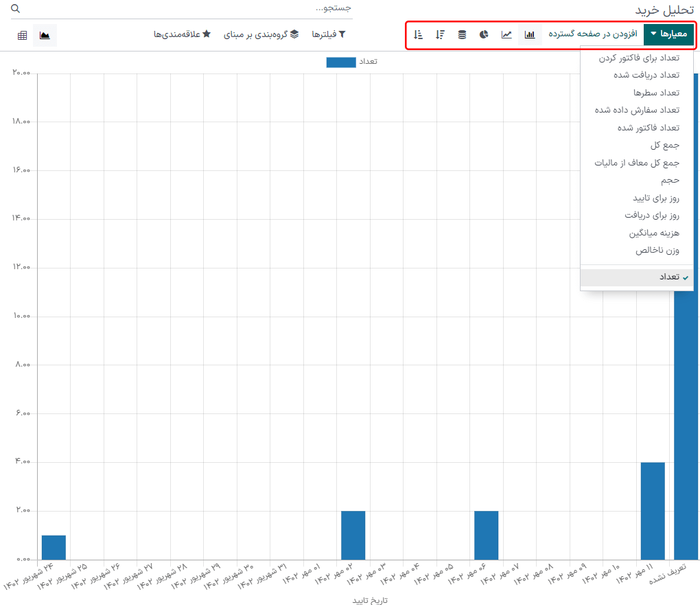Click افزودن در صفحه گسترده button
700x605 pixels.
(593, 34)
